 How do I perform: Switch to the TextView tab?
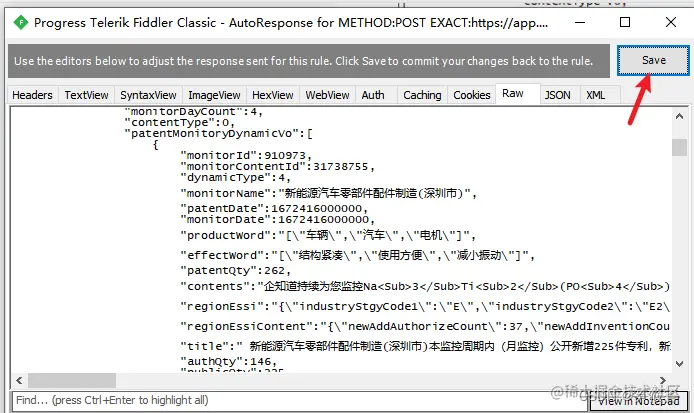tap(86, 95)
